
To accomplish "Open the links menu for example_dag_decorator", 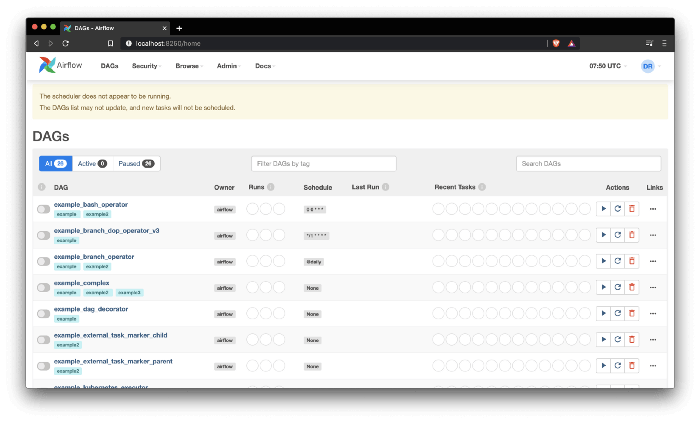I will tap(653, 313).
